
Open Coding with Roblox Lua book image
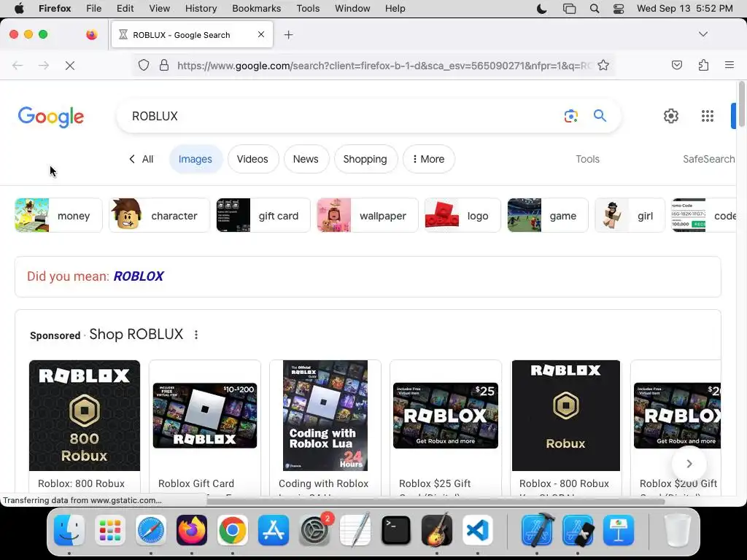coord(325,415)
